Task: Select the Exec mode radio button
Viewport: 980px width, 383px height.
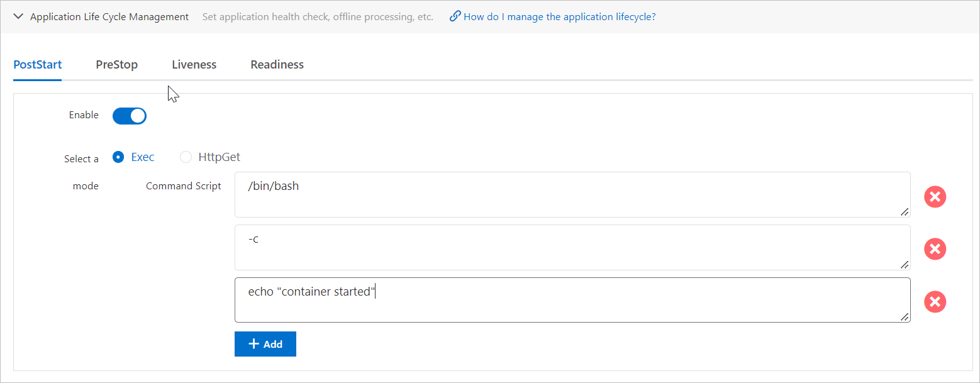Action: tap(118, 157)
